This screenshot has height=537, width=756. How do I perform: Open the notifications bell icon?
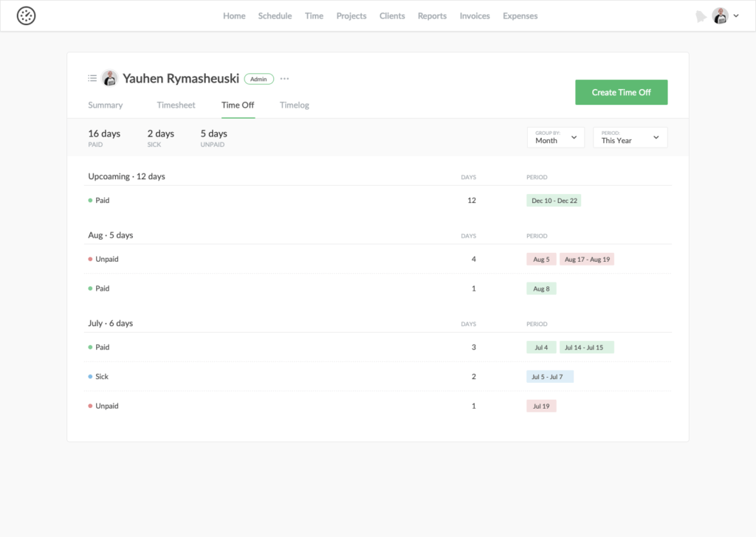[701, 16]
